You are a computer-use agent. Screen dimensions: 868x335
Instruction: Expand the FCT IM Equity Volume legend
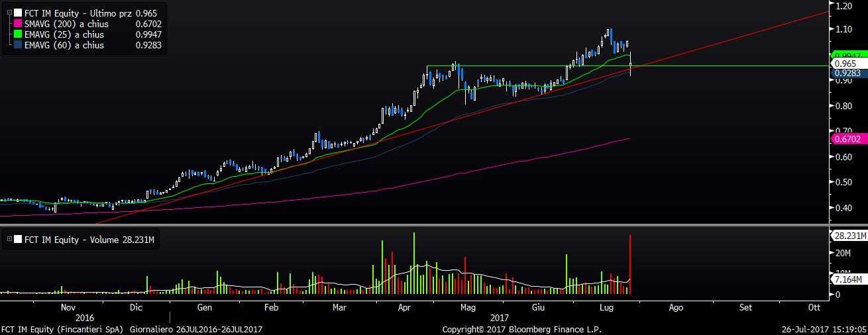click(9, 240)
